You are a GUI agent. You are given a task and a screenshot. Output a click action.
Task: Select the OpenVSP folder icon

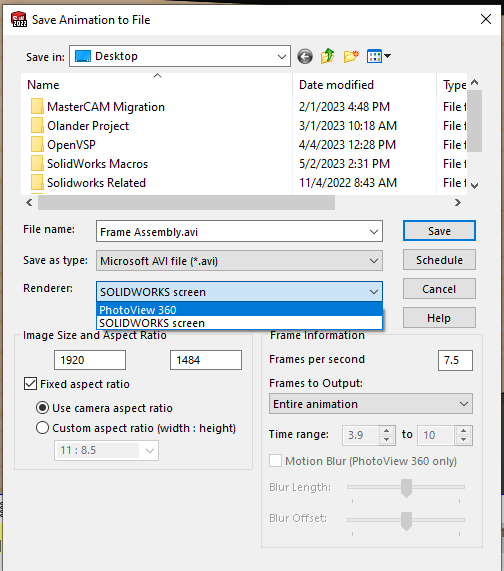37,145
